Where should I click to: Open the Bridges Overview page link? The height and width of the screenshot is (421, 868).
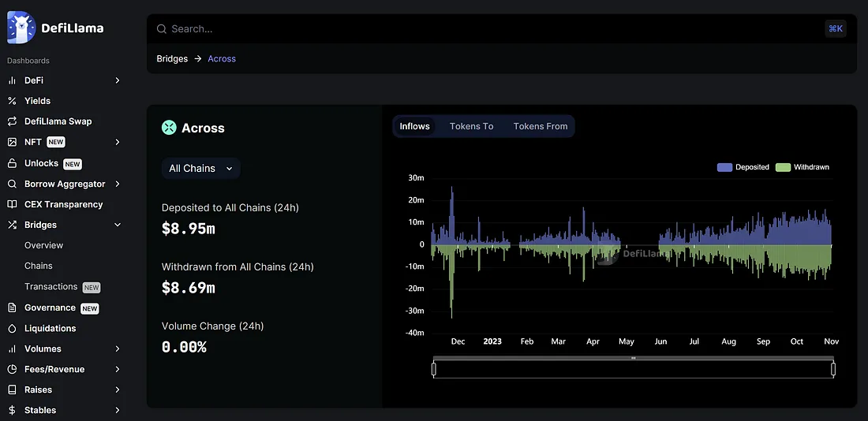pyautogui.click(x=43, y=245)
